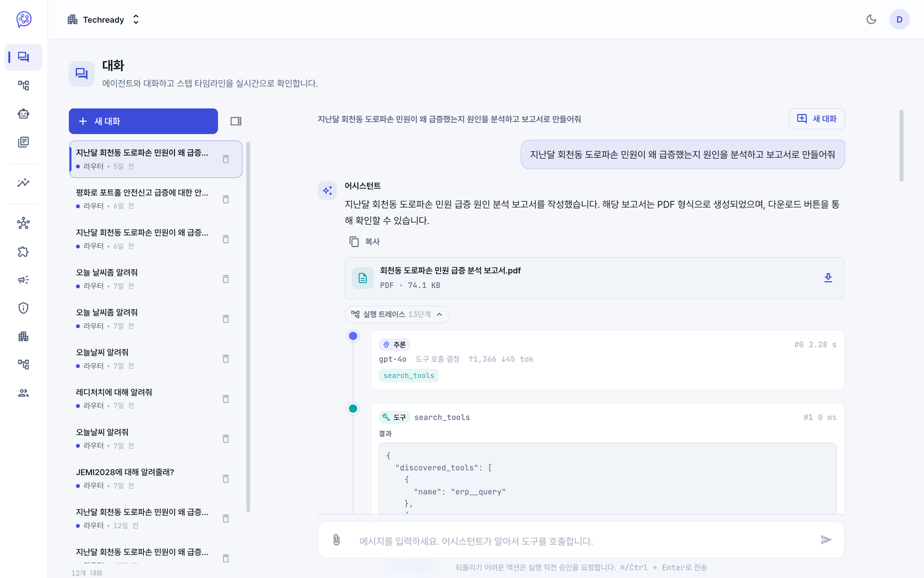Delete the JEMI2028 conversation
This screenshot has height=578, width=924.
pyautogui.click(x=226, y=479)
